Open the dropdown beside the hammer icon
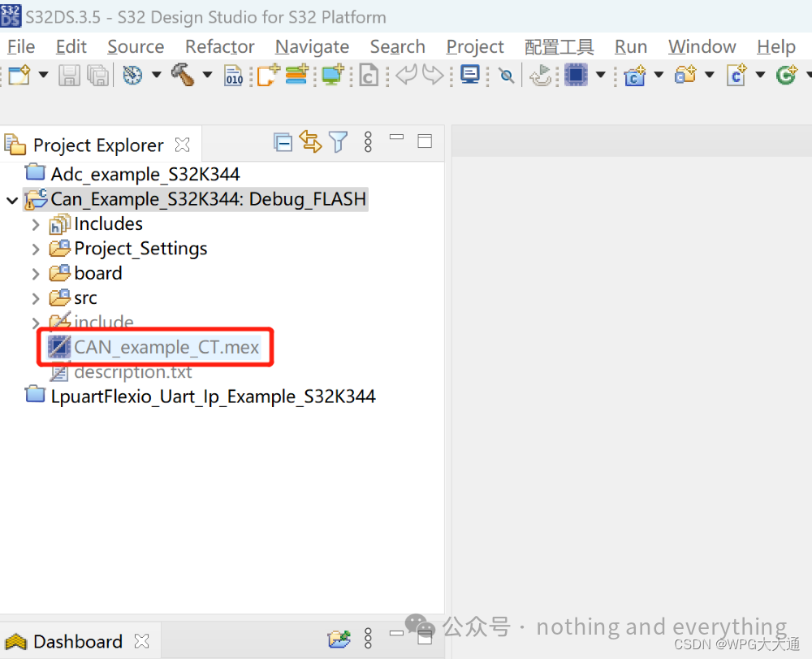Screen dimensions: 812x659 (207, 75)
